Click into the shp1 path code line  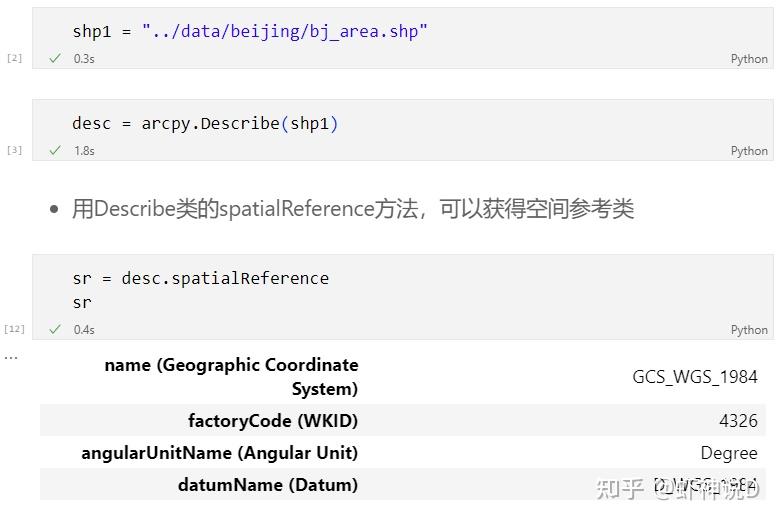(x=250, y=31)
